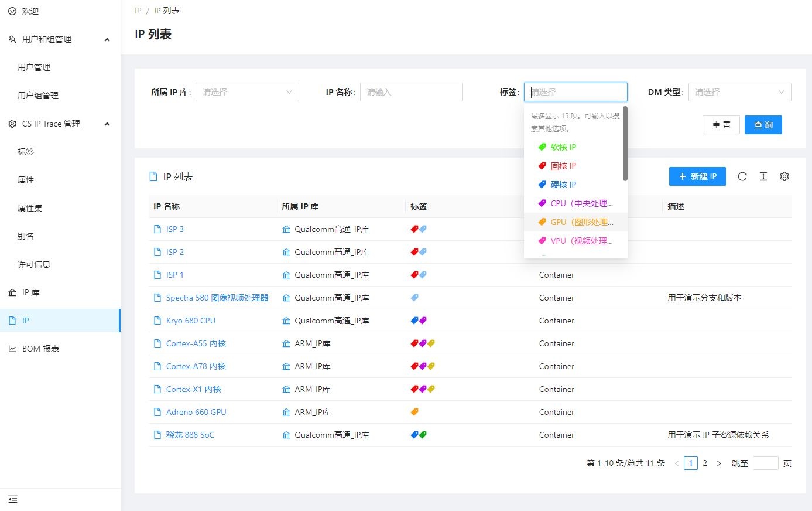Click the library icon beside ARM_IP库 for Cortex-X1
This screenshot has height=511, width=812.
click(x=286, y=389)
